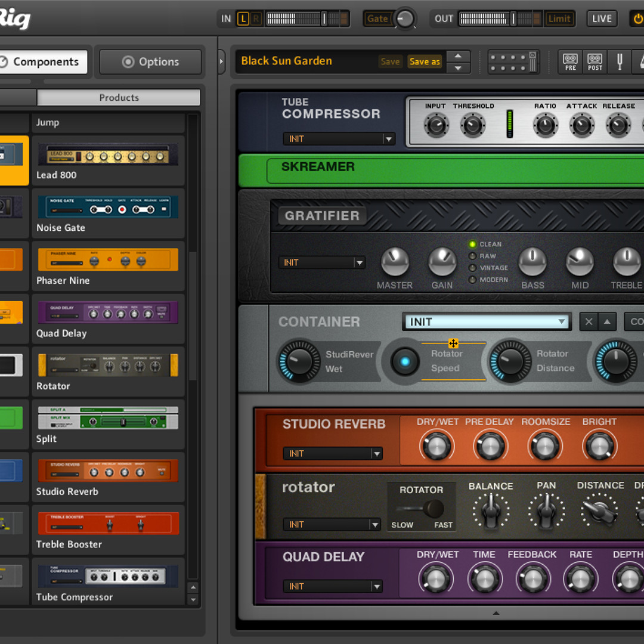Click the Skreamer component header
Image resolution: width=644 pixels, height=644 pixels.
tap(441, 171)
